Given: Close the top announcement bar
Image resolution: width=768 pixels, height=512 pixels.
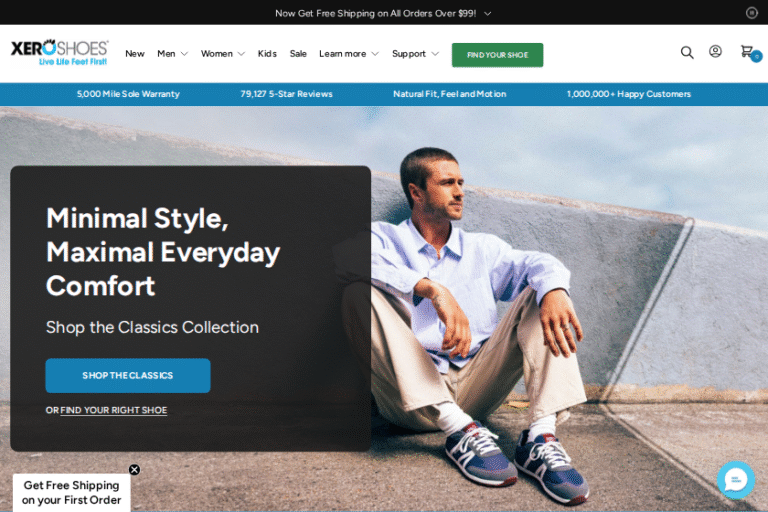Looking at the screenshot, I should (x=751, y=13).
